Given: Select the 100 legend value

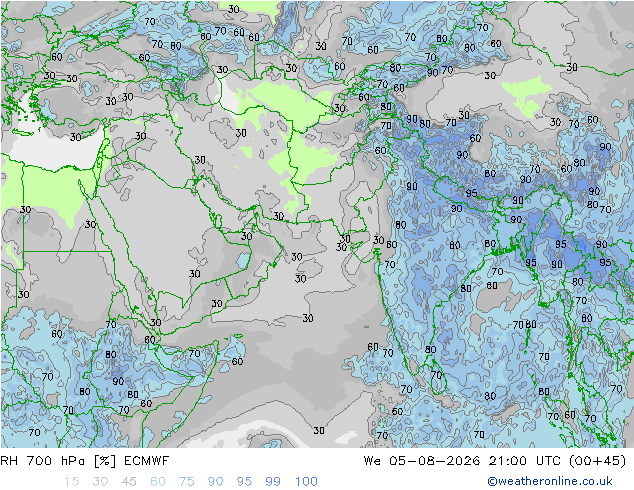Looking at the screenshot, I should pyautogui.click(x=306, y=482).
